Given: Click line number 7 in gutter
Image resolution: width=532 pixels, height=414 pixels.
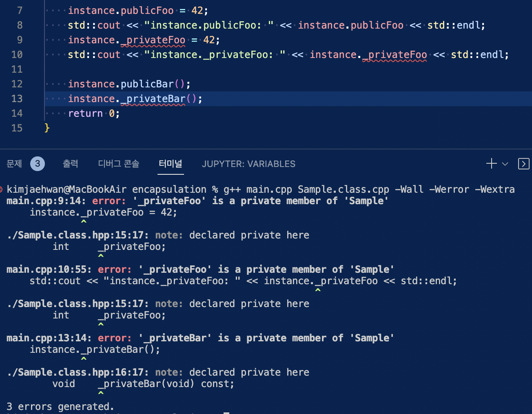Looking at the screenshot, I should click(20, 10).
